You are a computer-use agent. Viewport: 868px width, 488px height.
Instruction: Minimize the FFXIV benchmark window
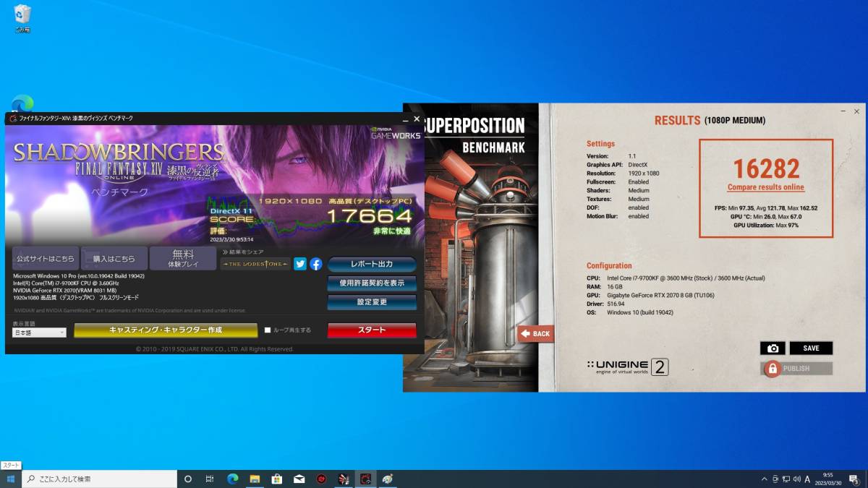[406, 118]
